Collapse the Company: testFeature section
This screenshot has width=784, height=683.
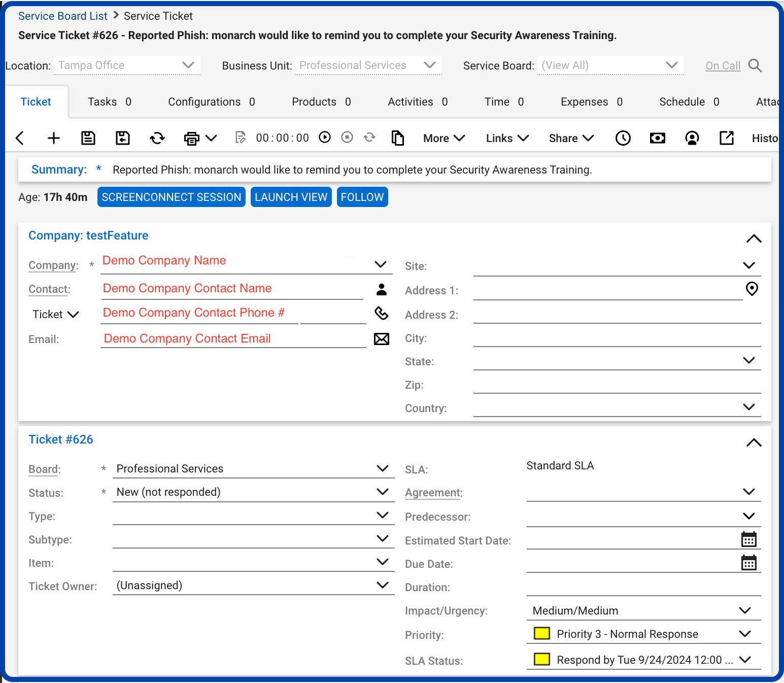(754, 238)
